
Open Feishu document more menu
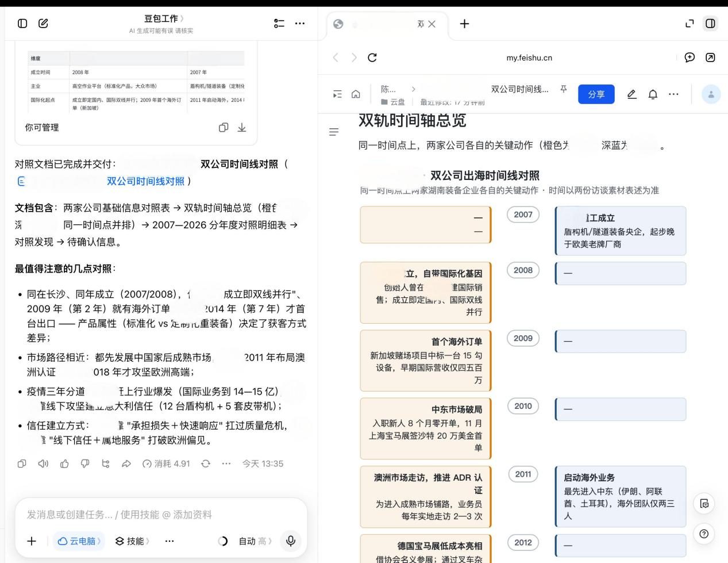coord(673,94)
